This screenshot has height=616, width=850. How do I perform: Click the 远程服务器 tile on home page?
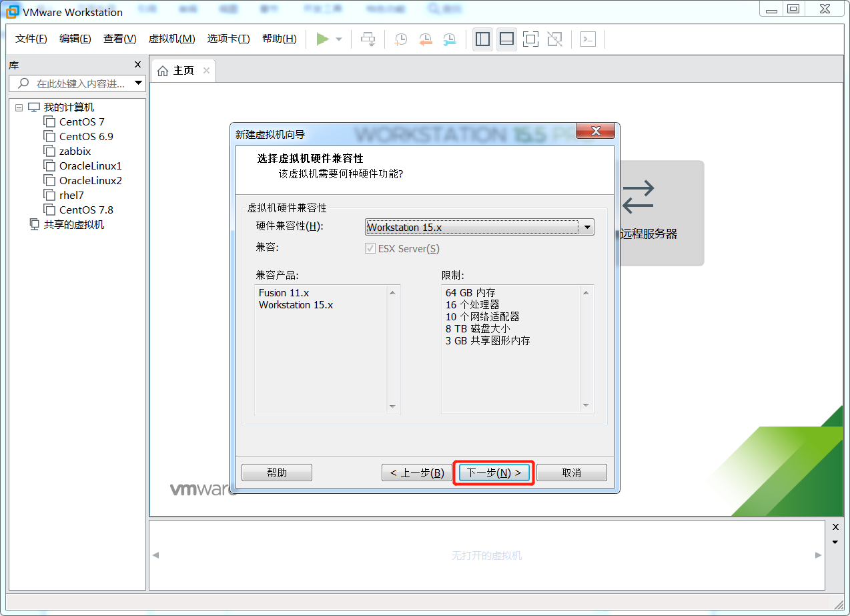click(x=661, y=213)
